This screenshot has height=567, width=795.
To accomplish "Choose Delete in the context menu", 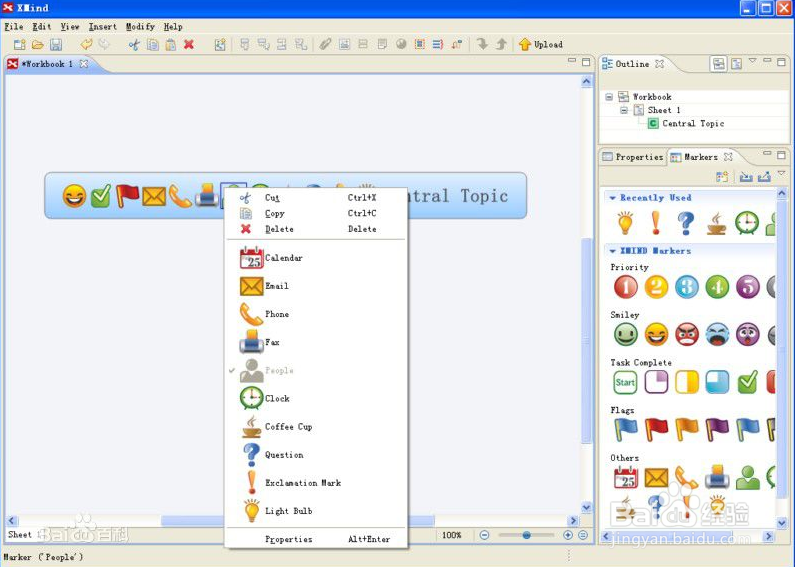I will pyautogui.click(x=315, y=229).
